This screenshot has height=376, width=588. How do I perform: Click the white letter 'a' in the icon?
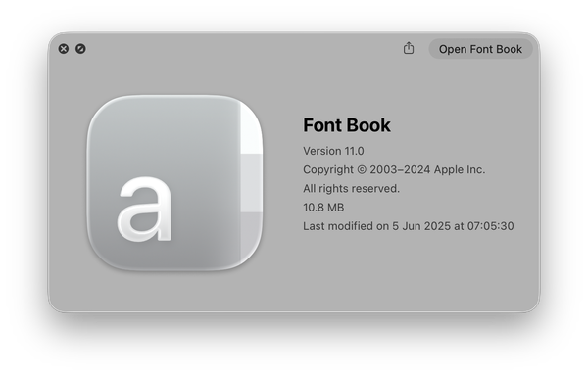145,209
